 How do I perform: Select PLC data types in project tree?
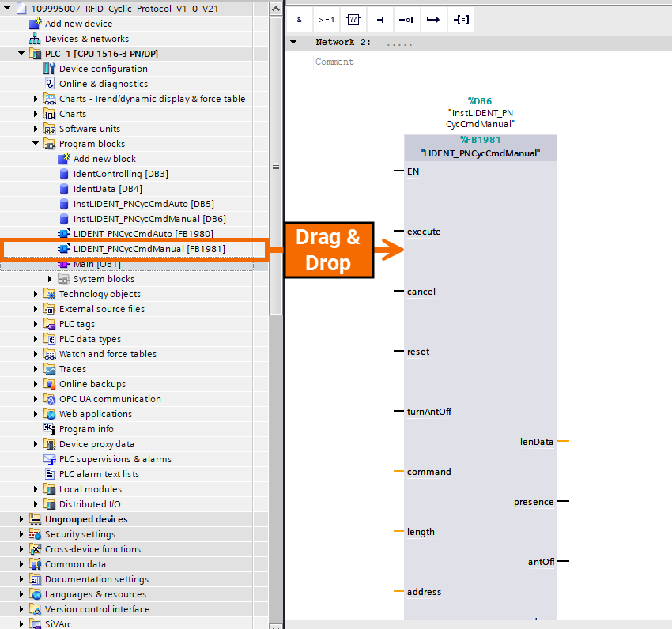[x=90, y=339]
